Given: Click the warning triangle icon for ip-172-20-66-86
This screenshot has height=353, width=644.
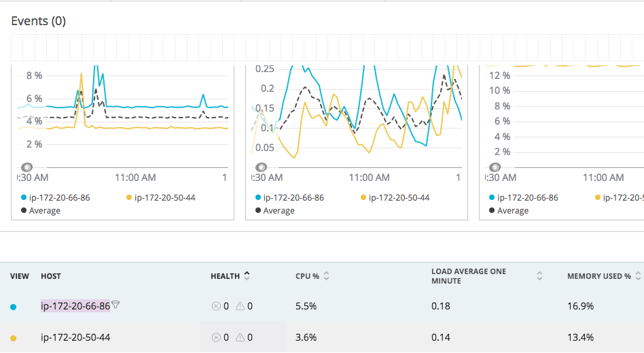Looking at the screenshot, I should click(240, 306).
